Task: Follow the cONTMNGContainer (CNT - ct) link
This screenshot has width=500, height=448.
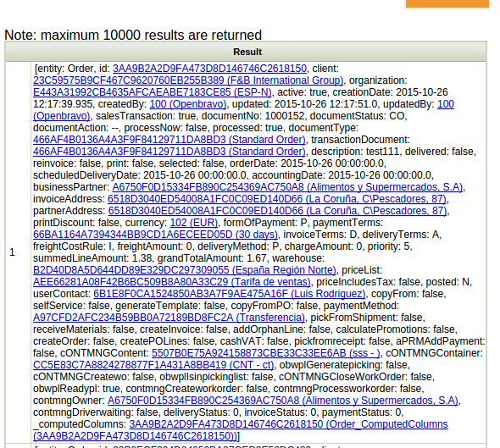Action: coord(153,365)
